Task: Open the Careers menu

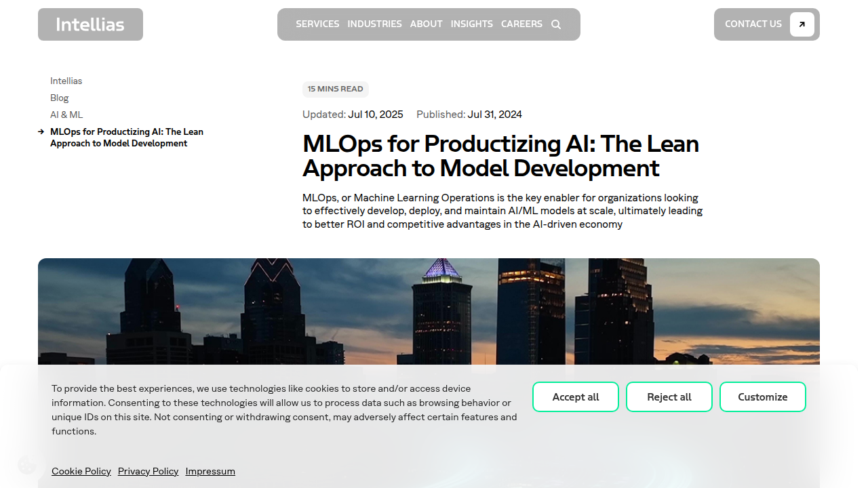Action: point(521,24)
